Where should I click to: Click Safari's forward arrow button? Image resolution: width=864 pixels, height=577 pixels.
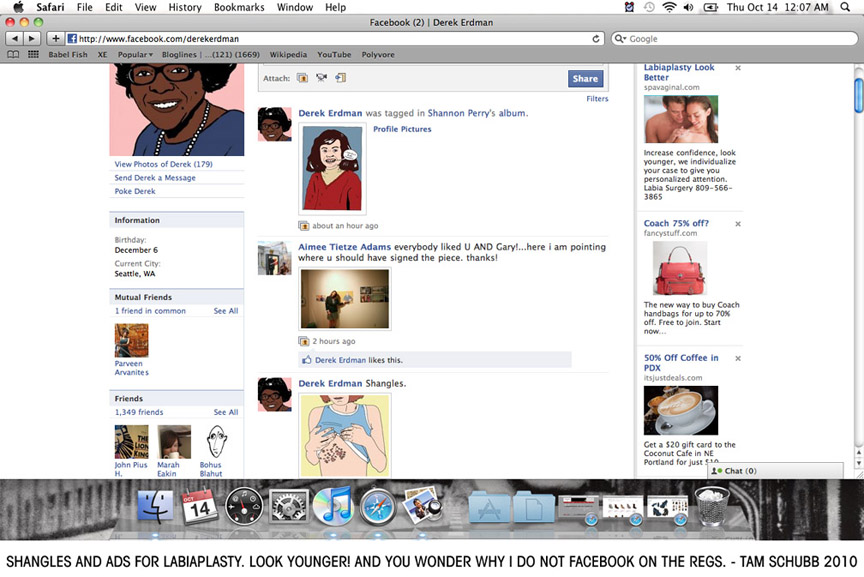coord(31,39)
